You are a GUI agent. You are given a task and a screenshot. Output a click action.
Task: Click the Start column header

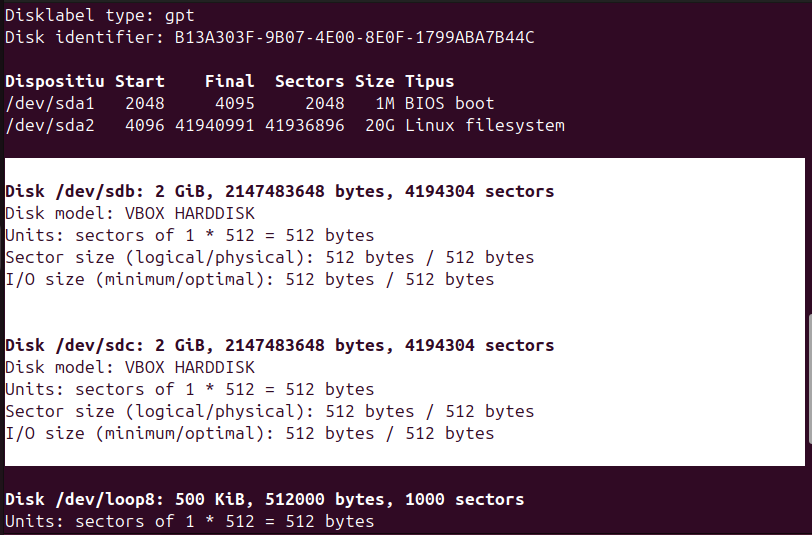pos(140,81)
